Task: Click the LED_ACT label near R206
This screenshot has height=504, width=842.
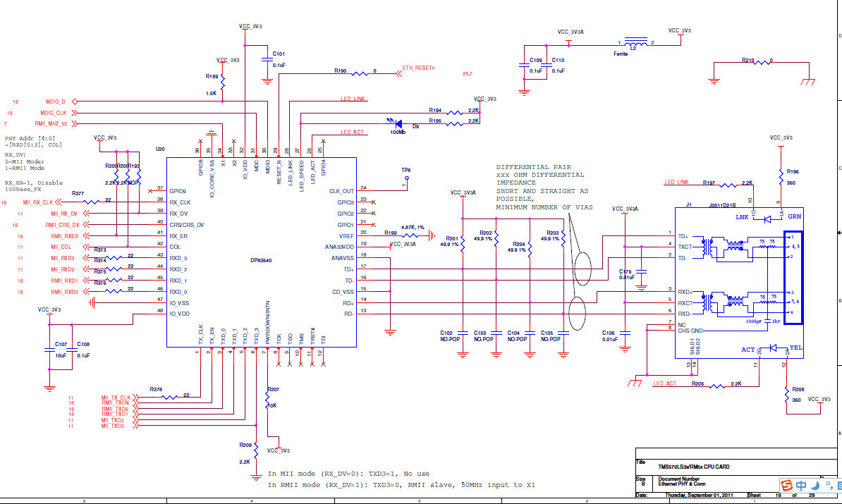Action: tap(665, 383)
